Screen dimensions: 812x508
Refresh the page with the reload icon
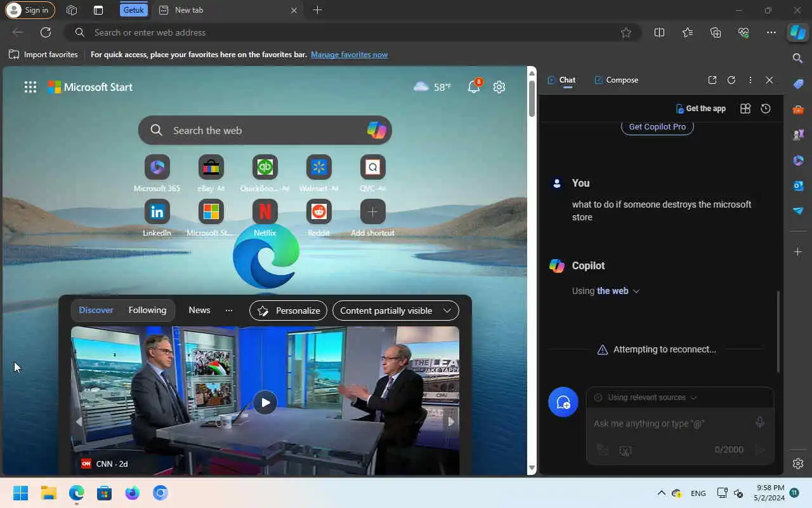(46, 32)
